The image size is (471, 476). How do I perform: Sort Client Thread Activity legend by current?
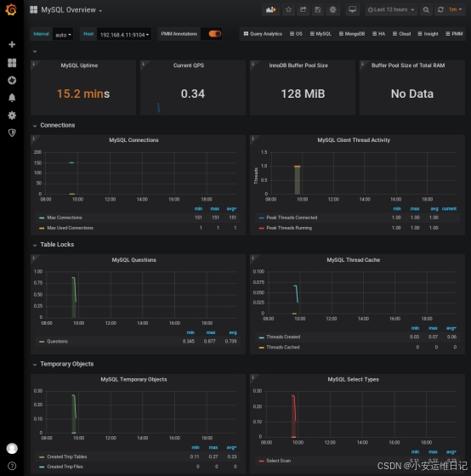[x=449, y=209]
